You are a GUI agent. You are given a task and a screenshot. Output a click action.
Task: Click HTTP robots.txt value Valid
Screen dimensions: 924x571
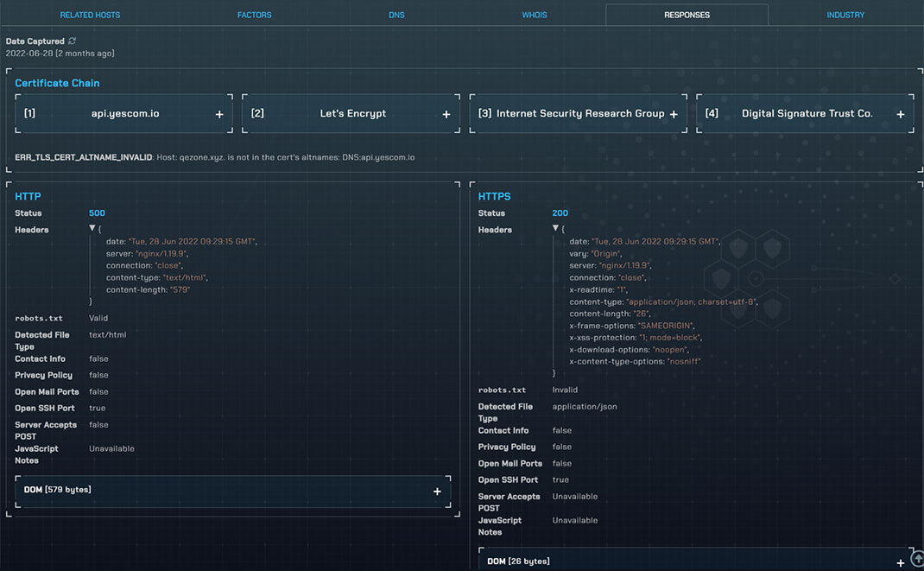98,318
